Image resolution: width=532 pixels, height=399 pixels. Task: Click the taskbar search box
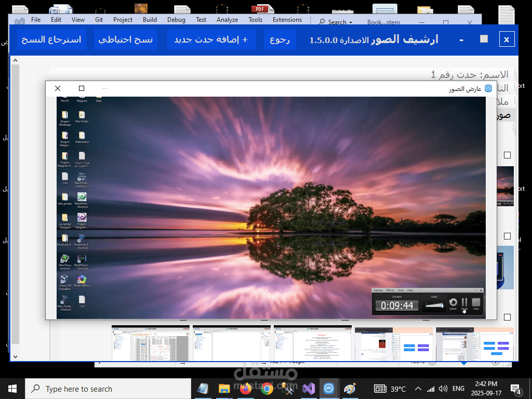(x=108, y=389)
